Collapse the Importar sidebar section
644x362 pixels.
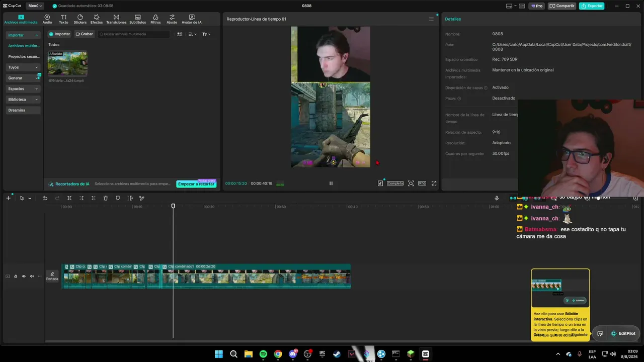(x=23, y=35)
